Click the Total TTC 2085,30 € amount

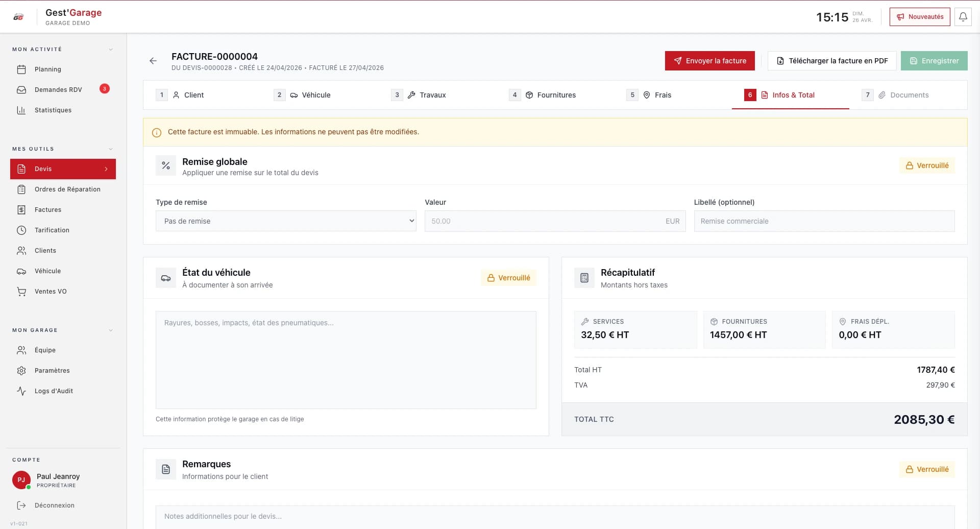click(924, 420)
